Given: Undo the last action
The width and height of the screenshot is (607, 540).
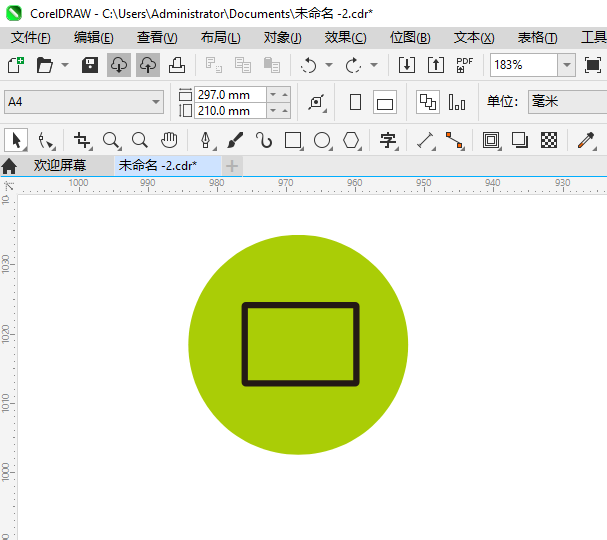Looking at the screenshot, I should pyautogui.click(x=309, y=65).
